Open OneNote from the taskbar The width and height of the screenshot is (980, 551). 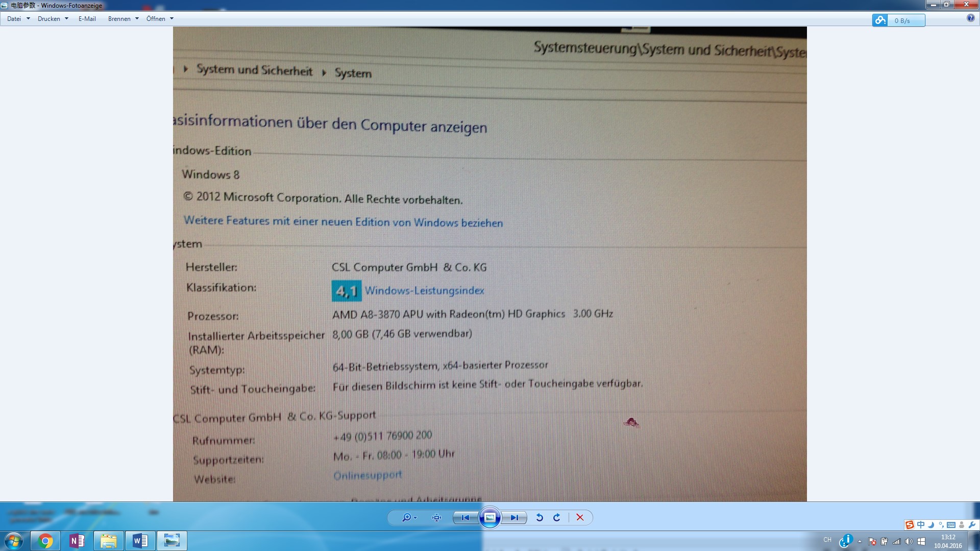pyautogui.click(x=77, y=541)
